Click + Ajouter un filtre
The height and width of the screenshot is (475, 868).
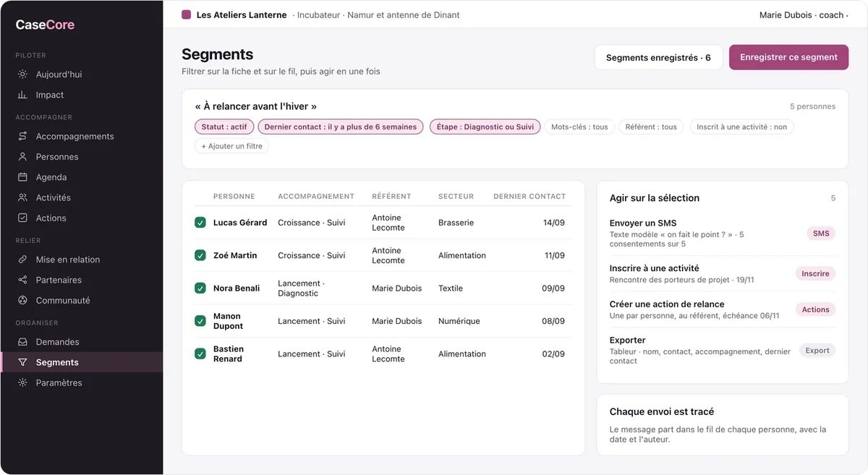pyautogui.click(x=232, y=146)
